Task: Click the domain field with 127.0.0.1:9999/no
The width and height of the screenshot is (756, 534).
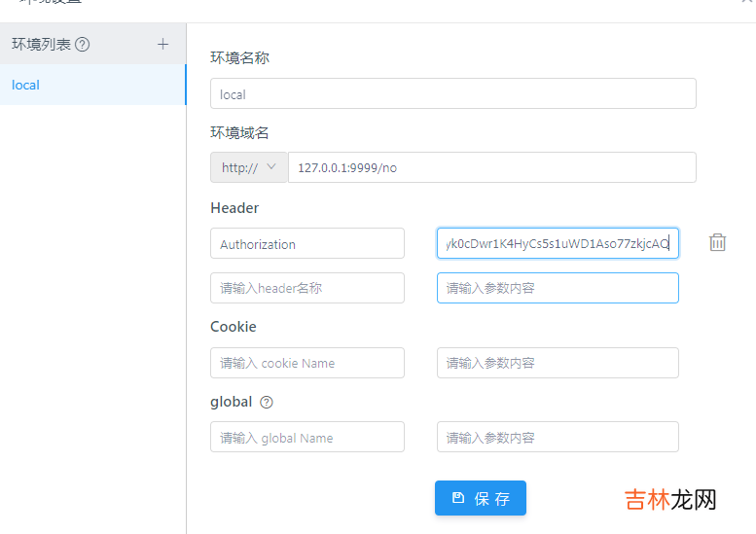Action: (491, 167)
